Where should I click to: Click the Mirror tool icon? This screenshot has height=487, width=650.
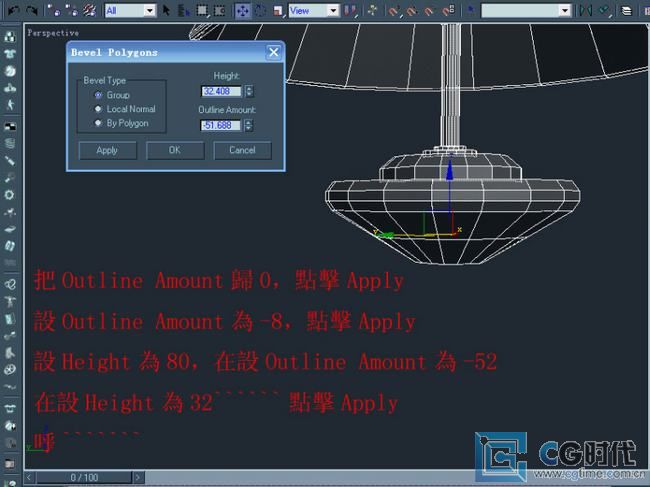tap(585, 10)
